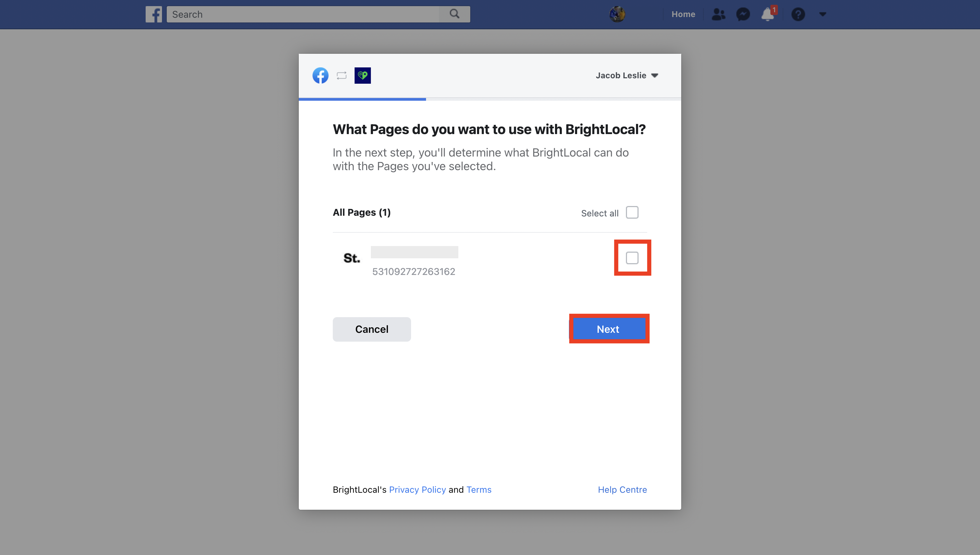The height and width of the screenshot is (555, 980).
Task: Click the Privacy Policy link
Action: pos(417,489)
